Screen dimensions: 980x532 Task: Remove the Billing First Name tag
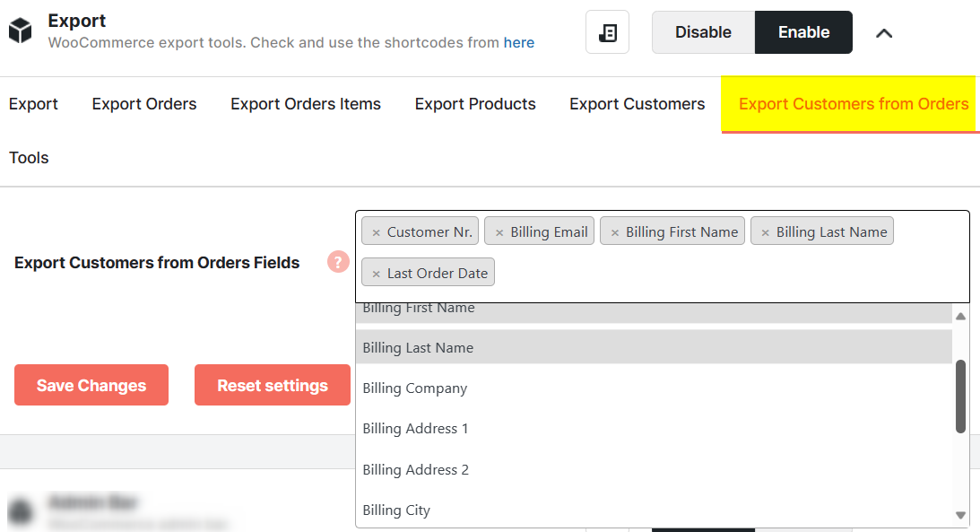pyautogui.click(x=615, y=232)
